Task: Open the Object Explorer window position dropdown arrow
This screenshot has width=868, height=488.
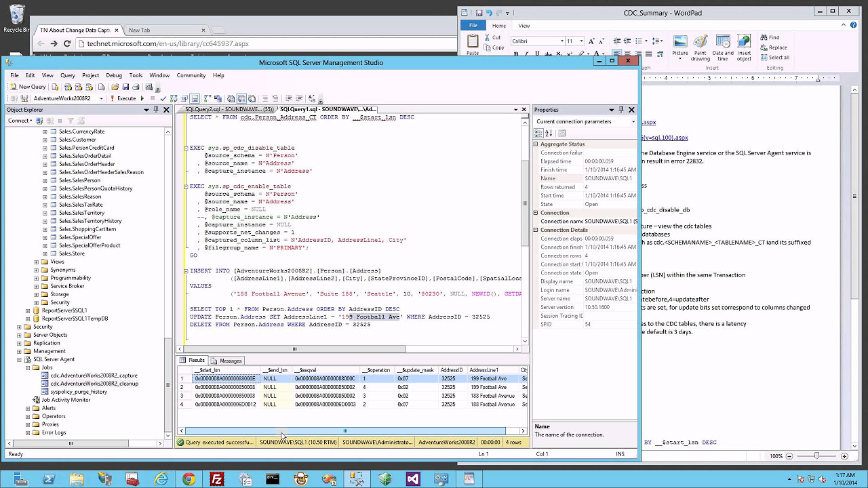Action: [145, 110]
